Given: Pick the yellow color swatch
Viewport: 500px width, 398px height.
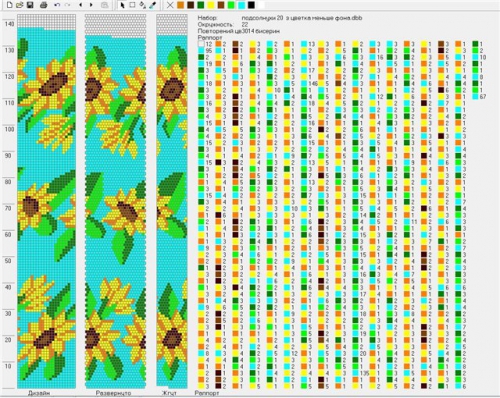Looking at the screenshot, I should pyautogui.click(x=211, y=5).
